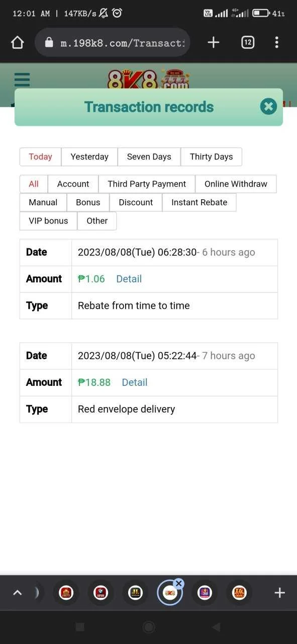Open the browser three-dot menu

click(276, 42)
